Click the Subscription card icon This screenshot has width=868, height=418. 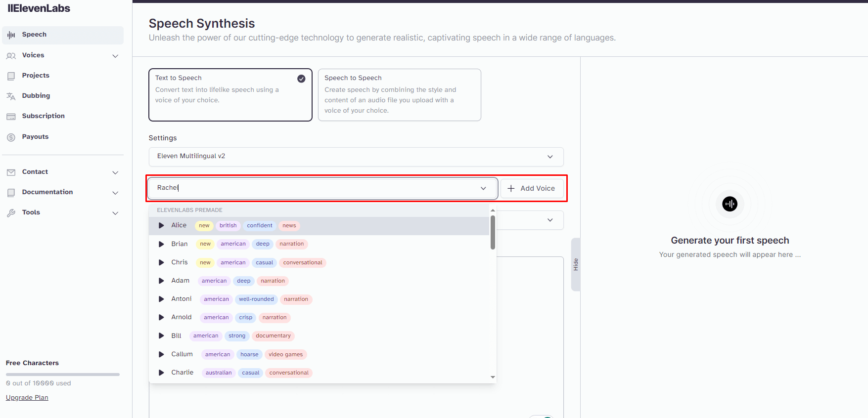[11, 117]
